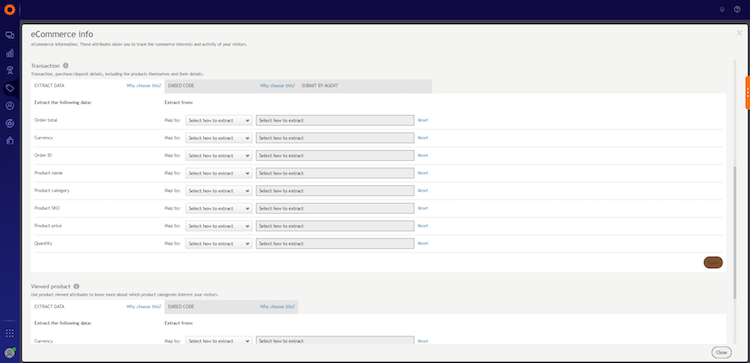
Task: Click Why choose this beside Transaction EXTRACT DATA
Action: (143, 86)
